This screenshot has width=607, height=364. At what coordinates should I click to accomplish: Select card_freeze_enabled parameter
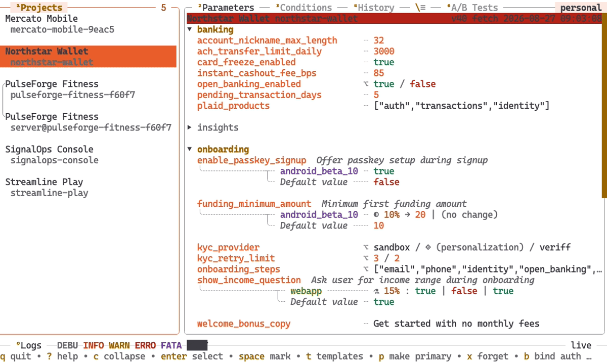click(246, 62)
